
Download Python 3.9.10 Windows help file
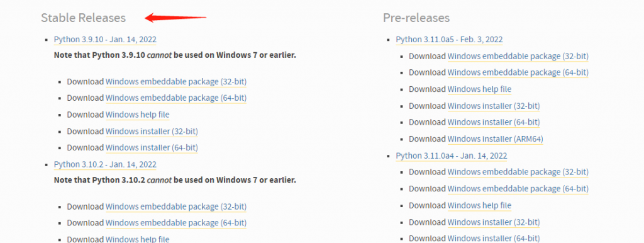point(138,115)
